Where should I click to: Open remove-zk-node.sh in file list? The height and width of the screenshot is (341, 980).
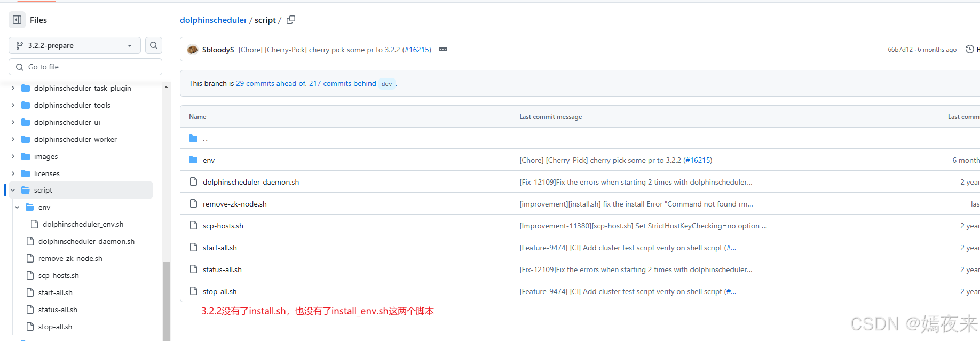(x=235, y=204)
